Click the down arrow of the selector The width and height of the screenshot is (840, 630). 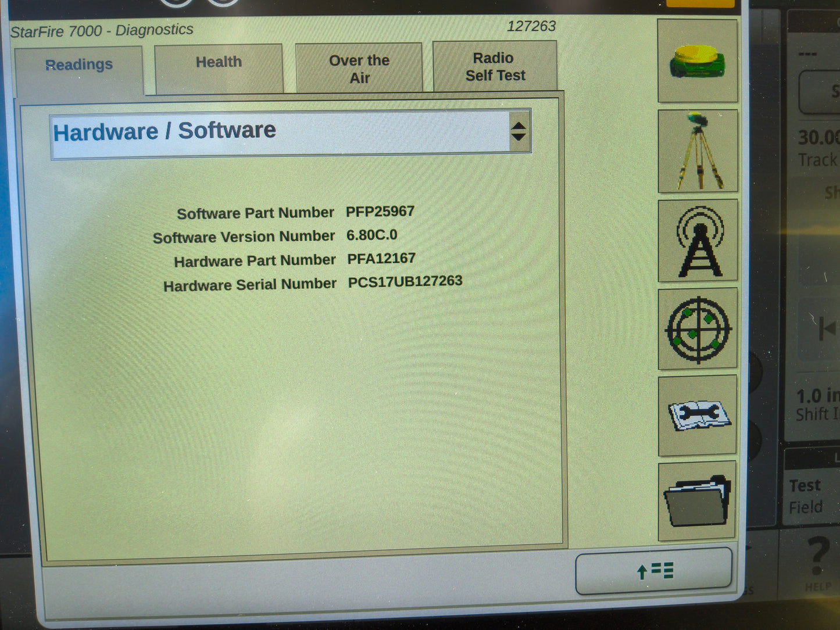click(519, 138)
